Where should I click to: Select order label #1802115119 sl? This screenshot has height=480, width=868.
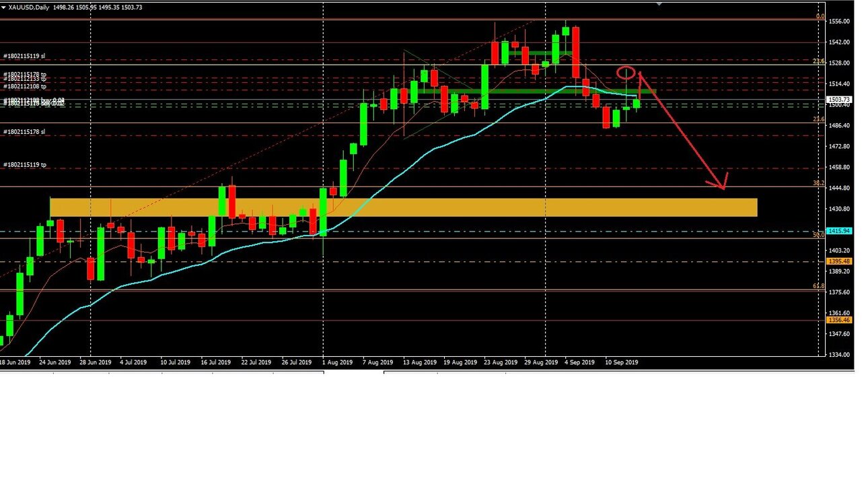tap(24, 57)
